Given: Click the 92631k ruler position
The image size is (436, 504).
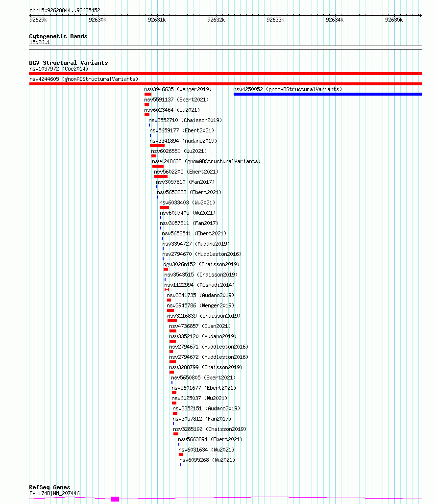Looking at the screenshot, I should 157,20.
